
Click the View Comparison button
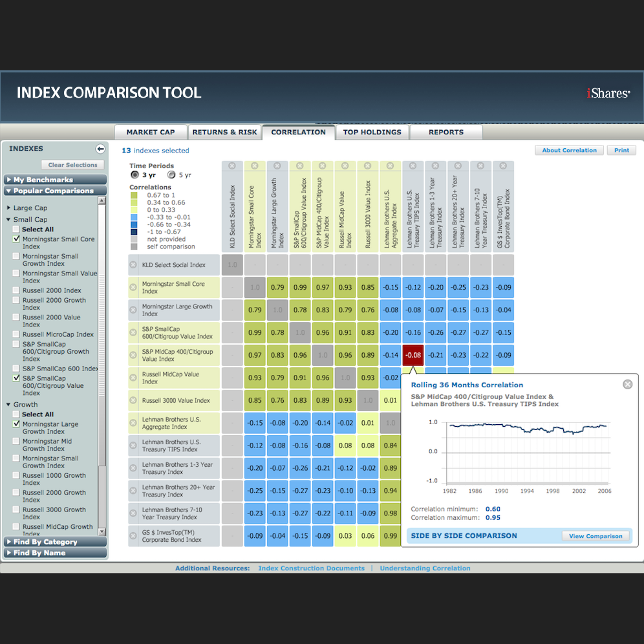596,536
